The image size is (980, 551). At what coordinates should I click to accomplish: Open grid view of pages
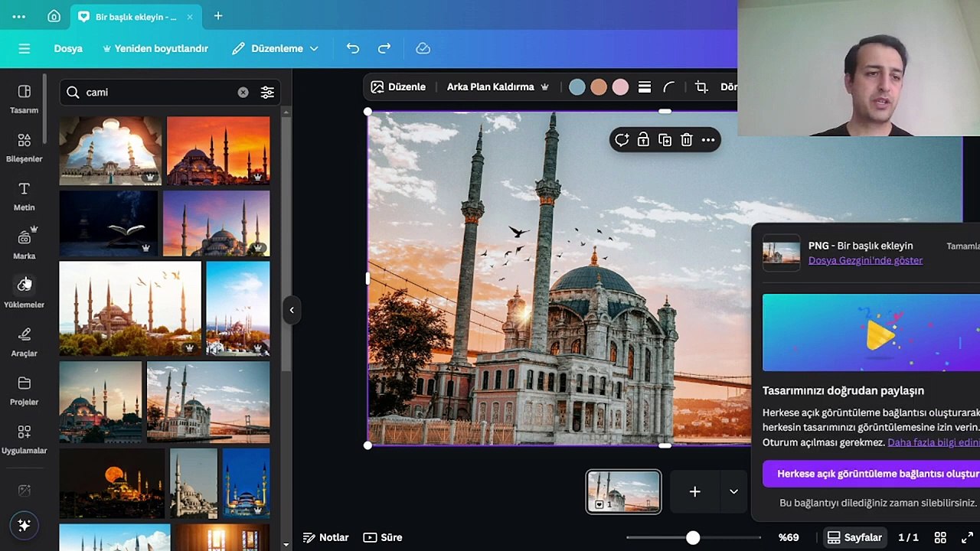[940, 537]
